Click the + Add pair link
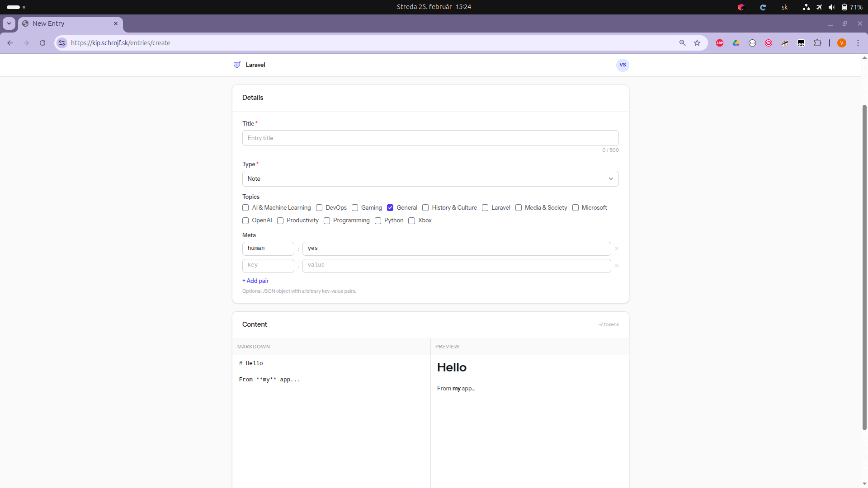The height and width of the screenshot is (488, 868). [x=255, y=281]
